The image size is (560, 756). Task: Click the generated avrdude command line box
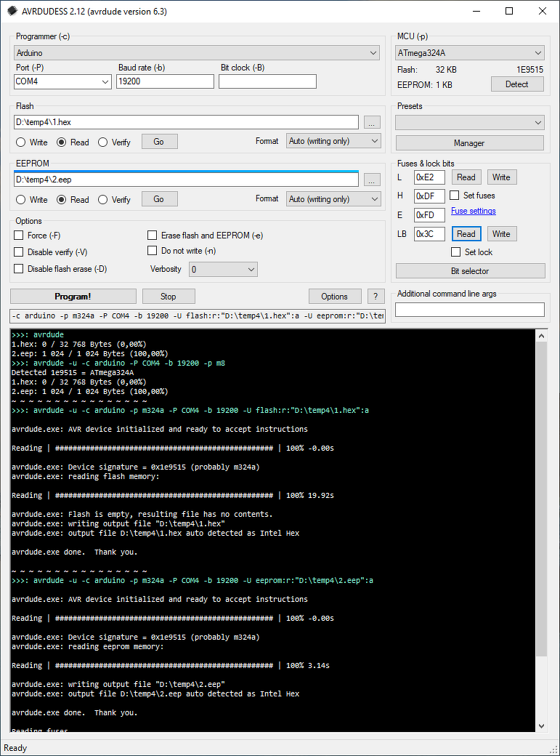[x=198, y=315]
